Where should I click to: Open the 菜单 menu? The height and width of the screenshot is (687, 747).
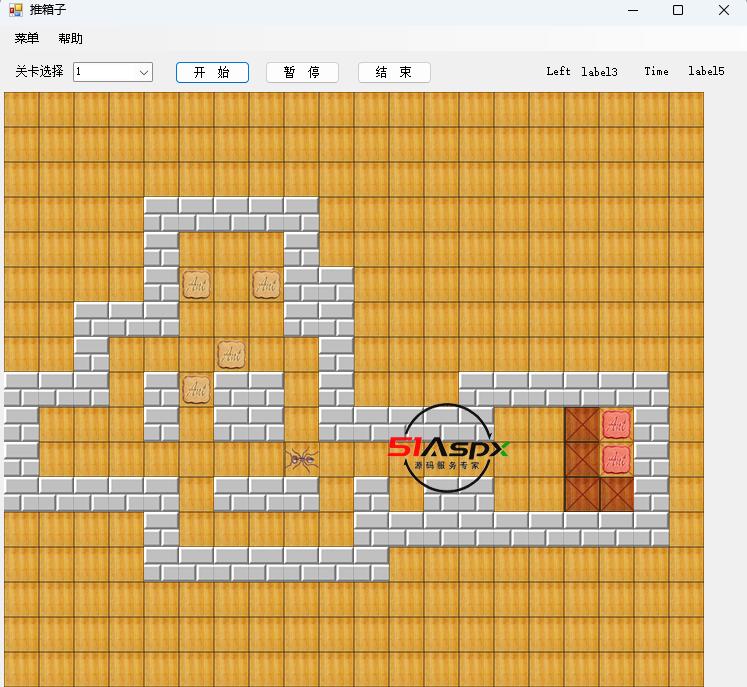(x=27, y=39)
